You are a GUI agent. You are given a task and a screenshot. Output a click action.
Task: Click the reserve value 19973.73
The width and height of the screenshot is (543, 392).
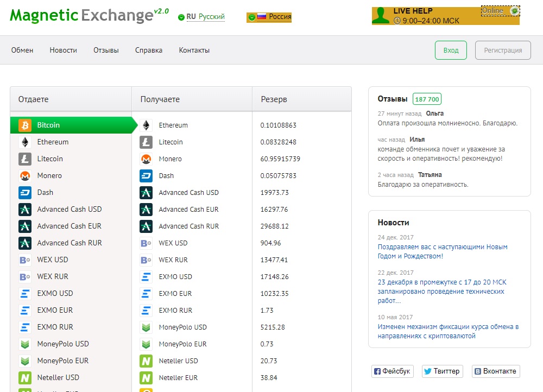(275, 193)
